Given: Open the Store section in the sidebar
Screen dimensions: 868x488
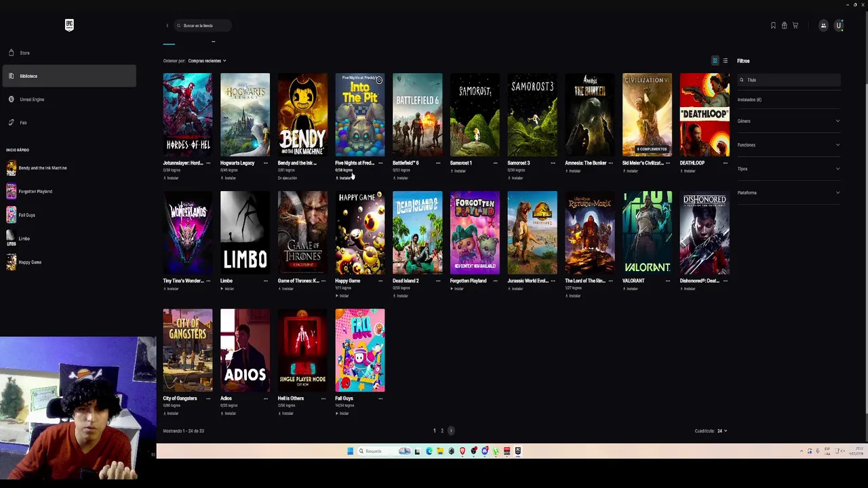Looking at the screenshot, I should (x=24, y=53).
